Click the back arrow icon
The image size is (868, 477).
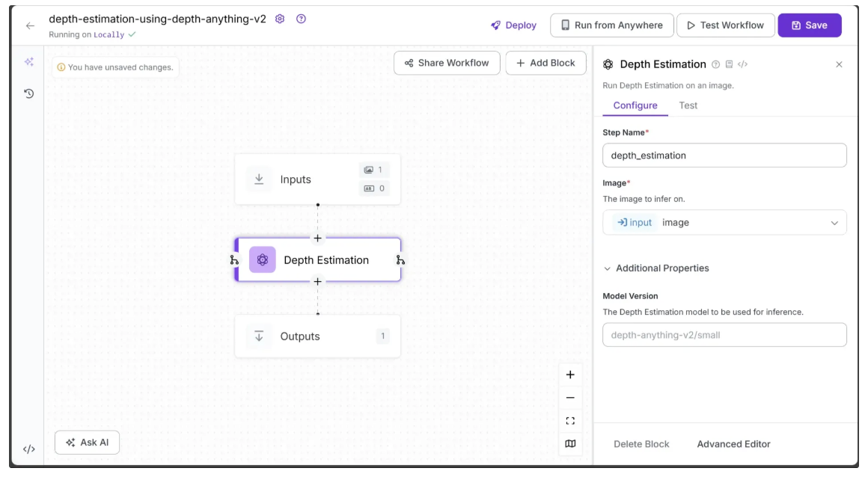click(30, 25)
